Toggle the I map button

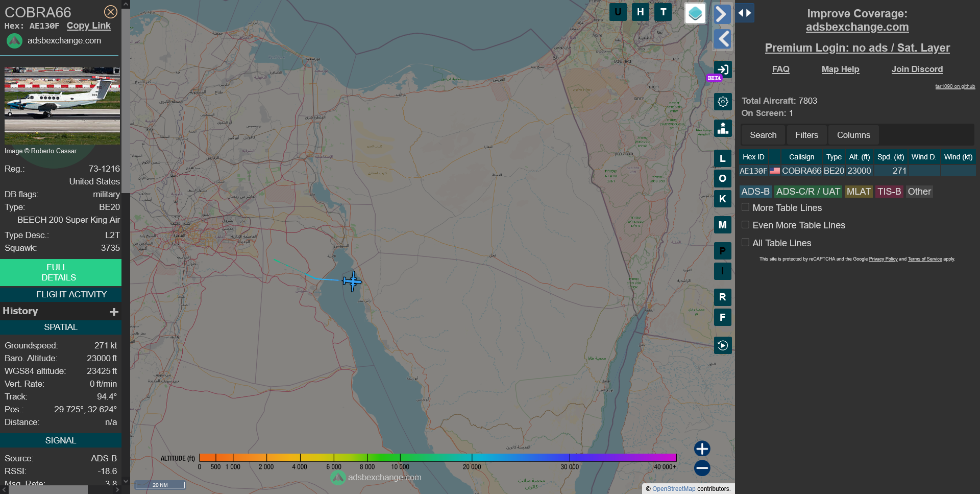pyautogui.click(x=723, y=271)
